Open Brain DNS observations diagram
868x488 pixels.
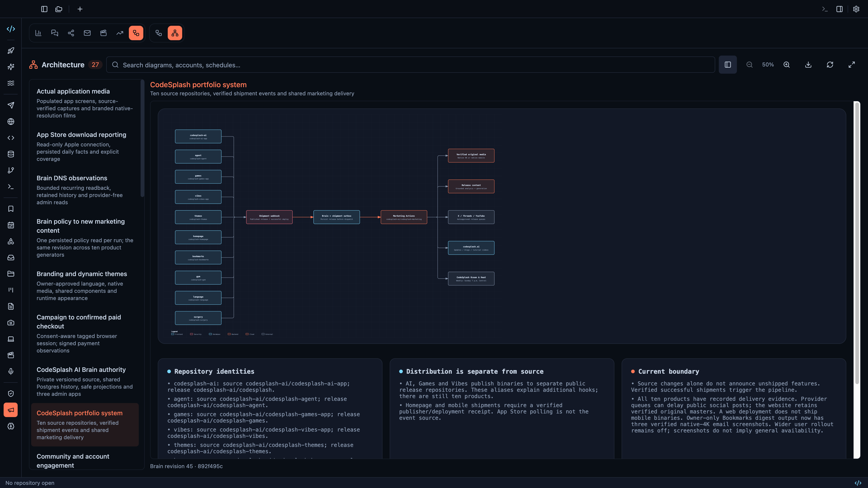coord(85,190)
